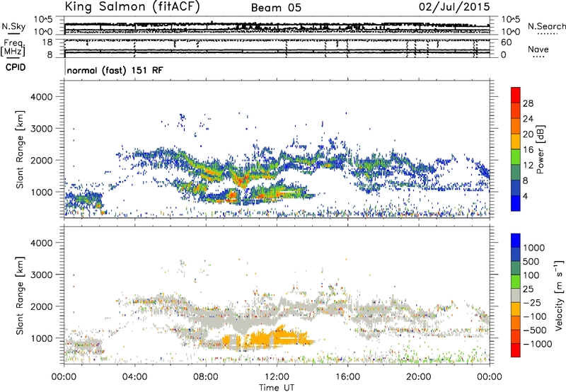Click 'Slant Range [km]' label of power panel

pyautogui.click(x=20, y=149)
